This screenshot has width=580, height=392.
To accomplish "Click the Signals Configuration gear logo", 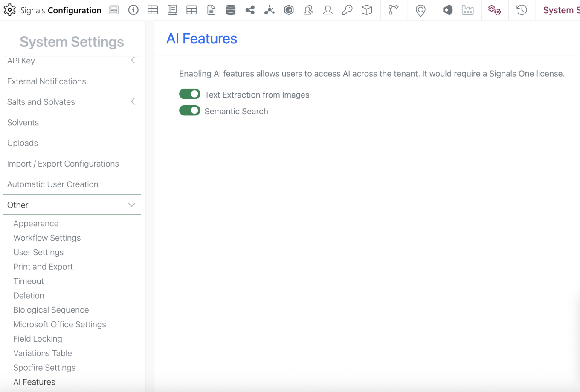I will [x=9, y=10].
